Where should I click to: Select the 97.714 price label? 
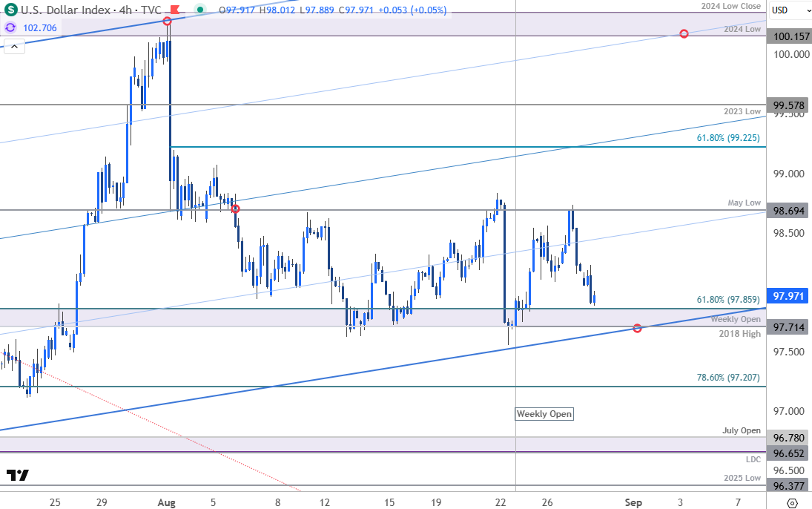pyautogui.click(x=789, y=327)
